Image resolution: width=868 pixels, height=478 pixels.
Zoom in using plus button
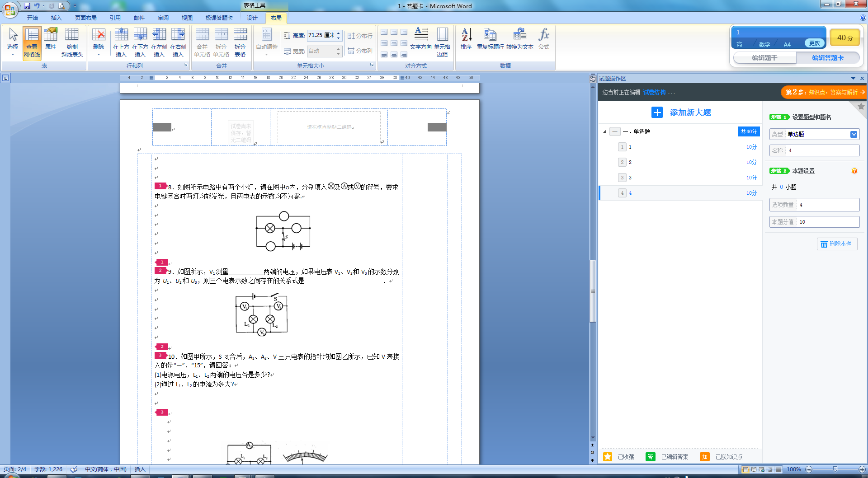[x=862, y=469]
